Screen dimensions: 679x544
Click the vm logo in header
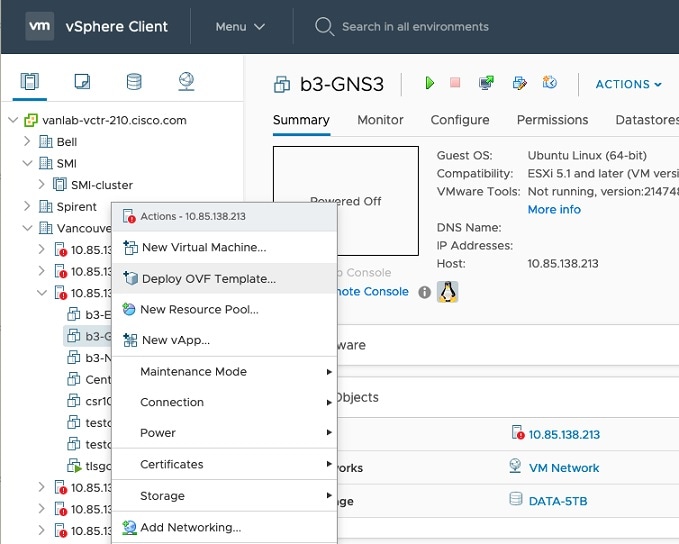click(x=39, y=26)
